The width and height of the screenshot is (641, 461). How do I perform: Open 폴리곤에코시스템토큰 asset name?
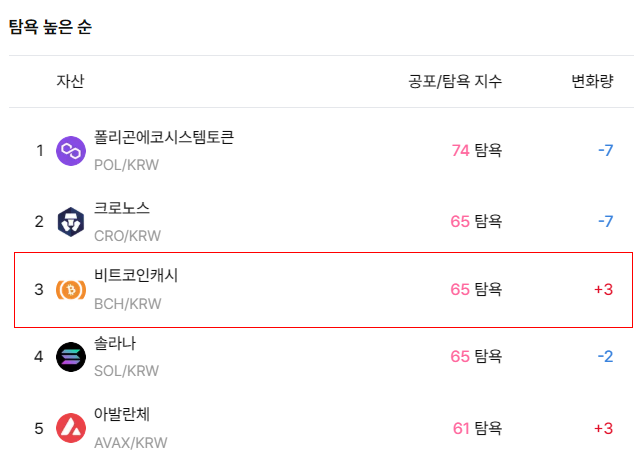click(x=164, y=137)
